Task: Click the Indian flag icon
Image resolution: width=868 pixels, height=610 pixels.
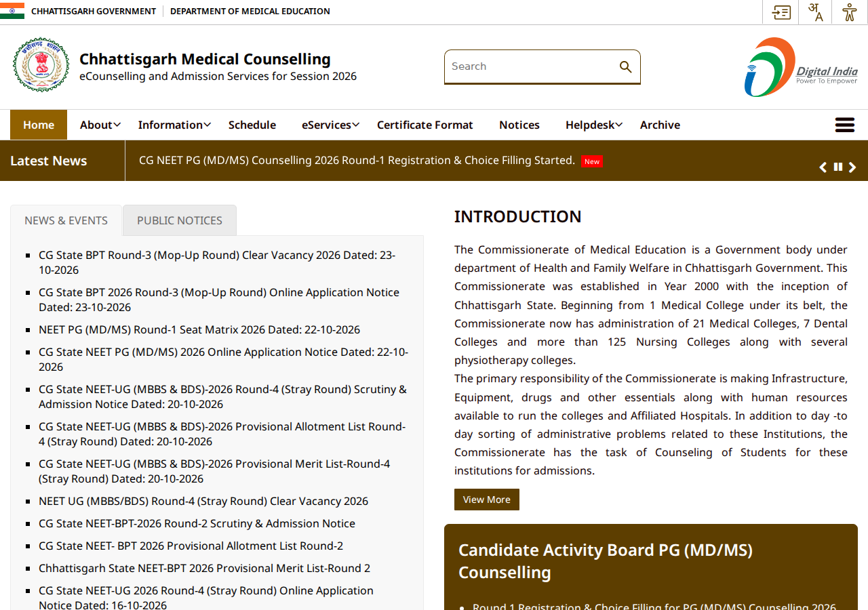Action: (x=12, y=11)
